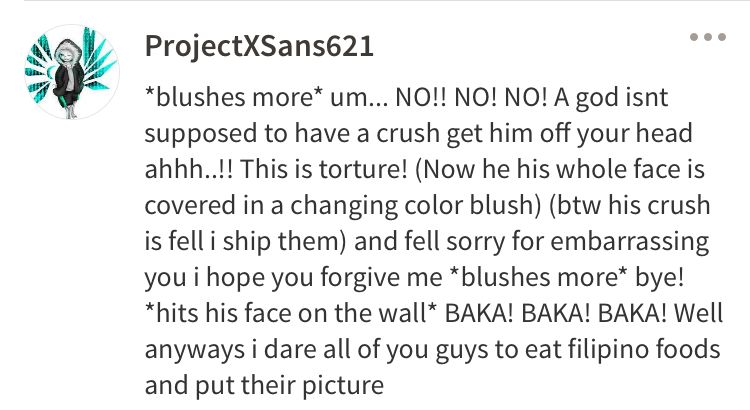Viewport: 750px width, 410px height.
Task: Click the 'filipino foods' phrase
Action: (644, 349)
